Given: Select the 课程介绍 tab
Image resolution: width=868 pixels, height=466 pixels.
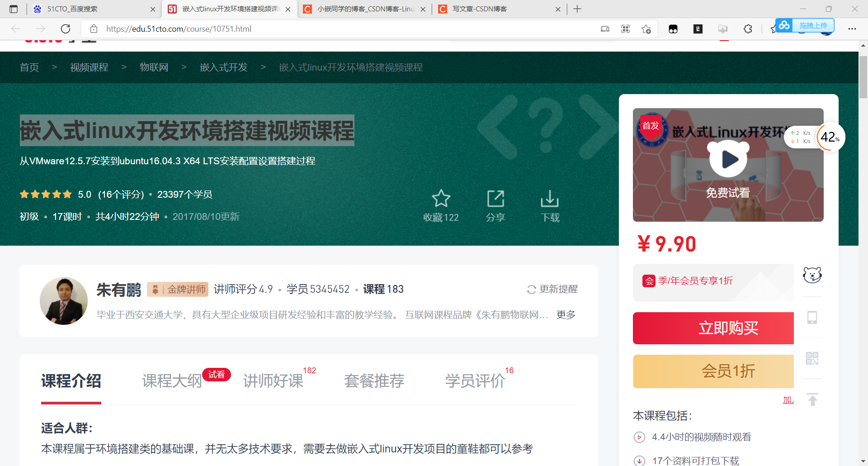Looking at the screenshot, I should [x=71, y=381].
